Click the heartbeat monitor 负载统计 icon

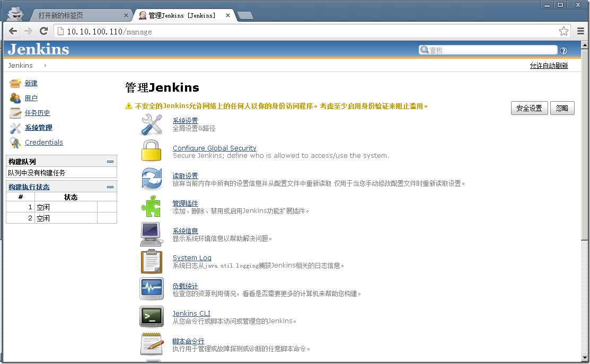tap(152, 289)
